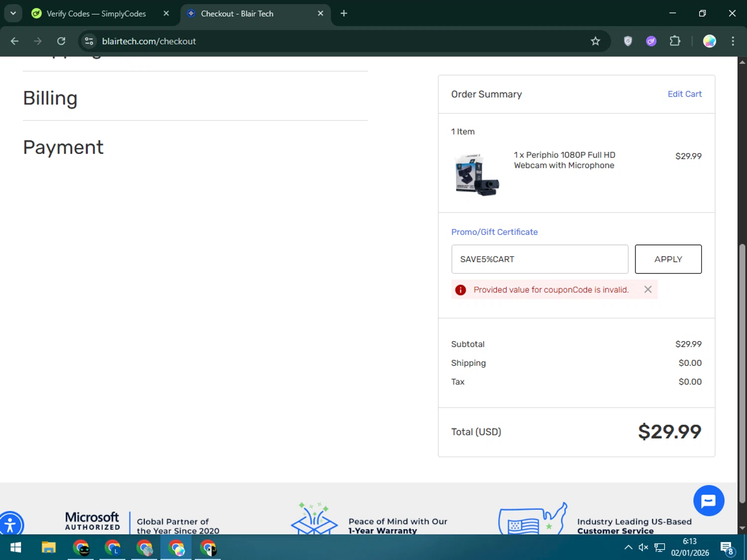This screenshot has width=747, height=560.
Task: Close the Checkout - Blair Tech tab
Action: coord(321,13)
